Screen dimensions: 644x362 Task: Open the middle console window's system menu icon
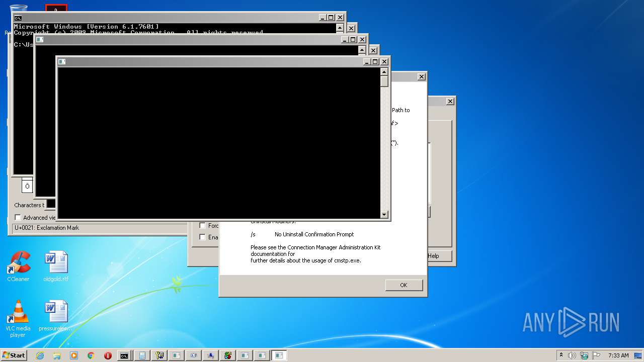point(40,40)
